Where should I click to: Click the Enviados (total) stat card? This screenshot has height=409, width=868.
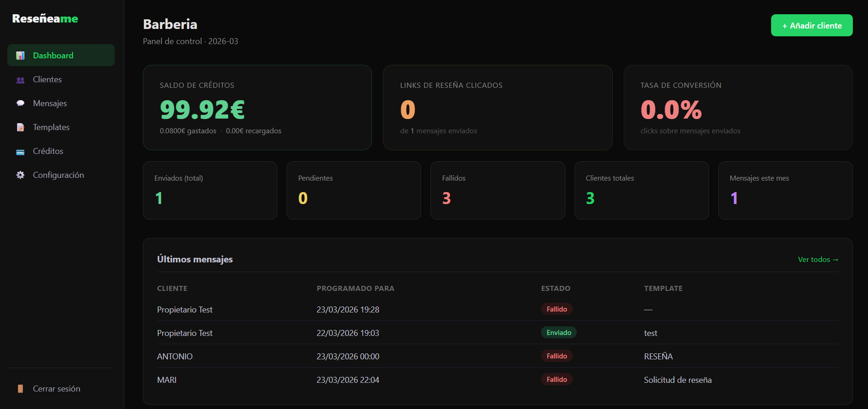tap(210, 190)
